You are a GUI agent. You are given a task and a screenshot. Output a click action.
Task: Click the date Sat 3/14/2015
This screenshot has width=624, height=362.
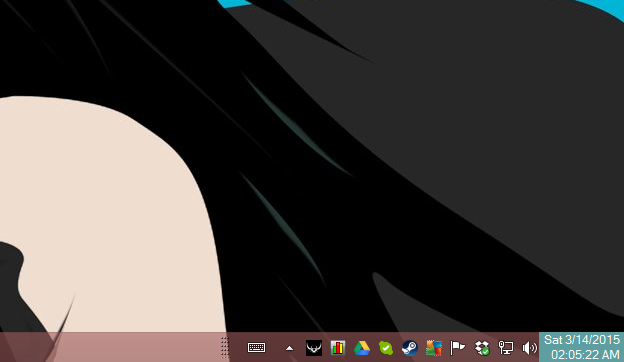click(582, 340)
